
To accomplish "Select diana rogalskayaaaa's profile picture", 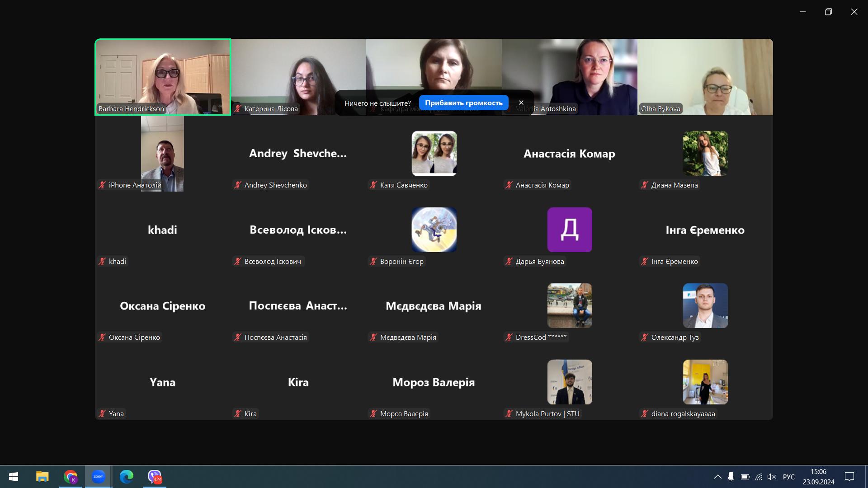I will tap(705, 382).
